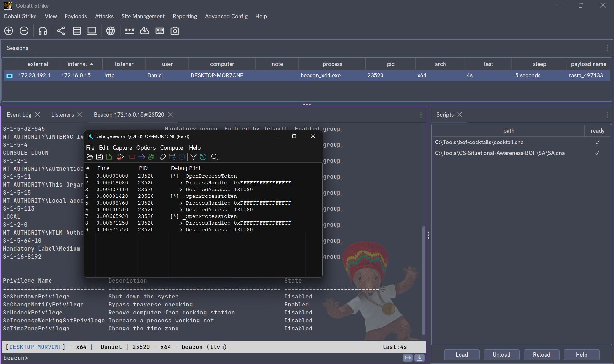Select the SA.cna script row
This screenshot has height=364, width=614.
(x=521, y=153)
